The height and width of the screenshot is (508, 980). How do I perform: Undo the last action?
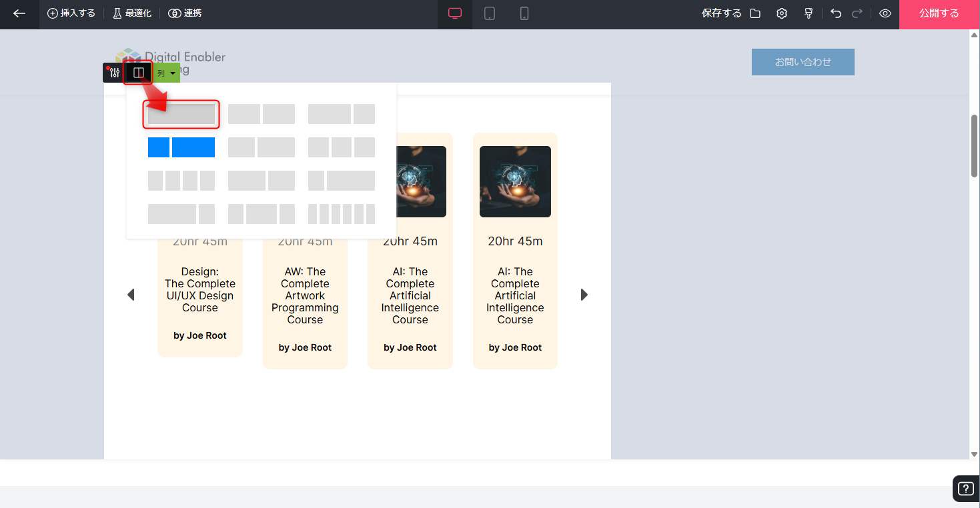point(836,14)
